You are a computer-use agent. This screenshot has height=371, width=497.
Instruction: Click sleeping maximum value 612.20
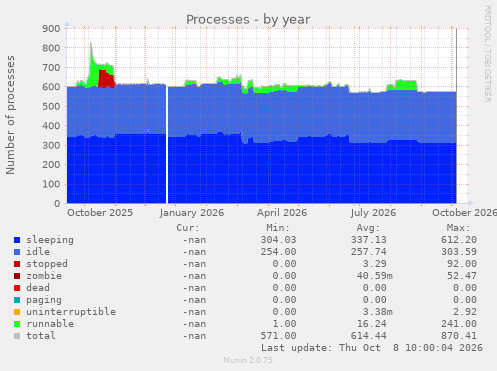point(459,240)
